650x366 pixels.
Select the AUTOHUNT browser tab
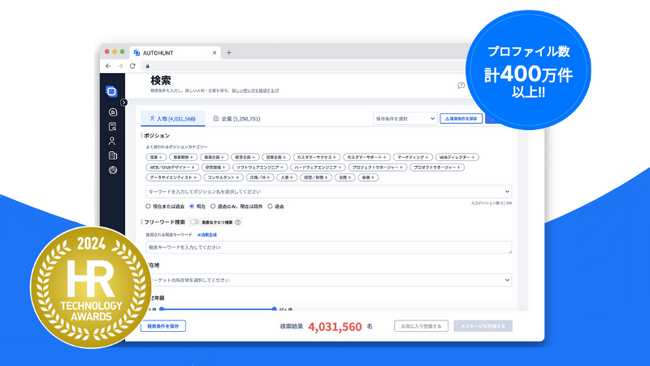[x=176, y=53]
